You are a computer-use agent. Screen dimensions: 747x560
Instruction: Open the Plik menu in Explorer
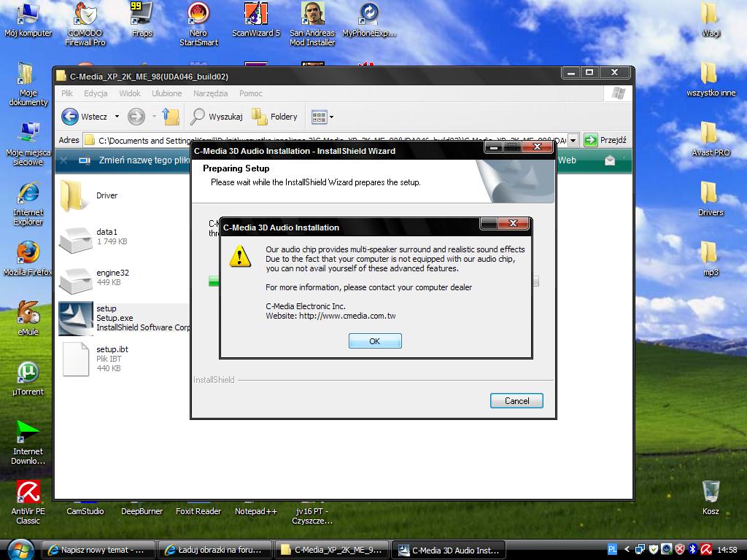tap(67, 93)
